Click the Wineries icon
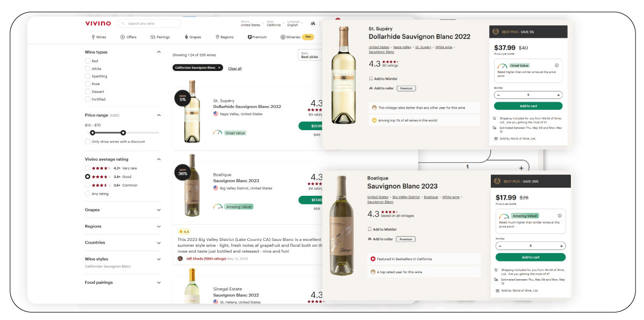The width and height of the screenshot is (644, 320). click(283, 37)
